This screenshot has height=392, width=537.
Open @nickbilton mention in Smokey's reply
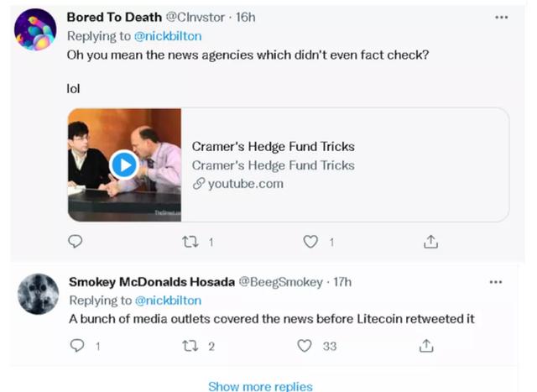[x=168, y=301]
